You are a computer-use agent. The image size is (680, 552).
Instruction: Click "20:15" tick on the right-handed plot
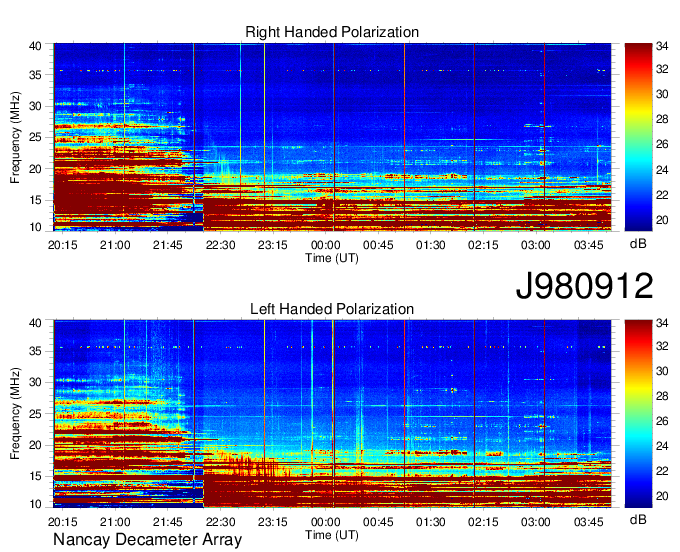[x=62, y=245]
